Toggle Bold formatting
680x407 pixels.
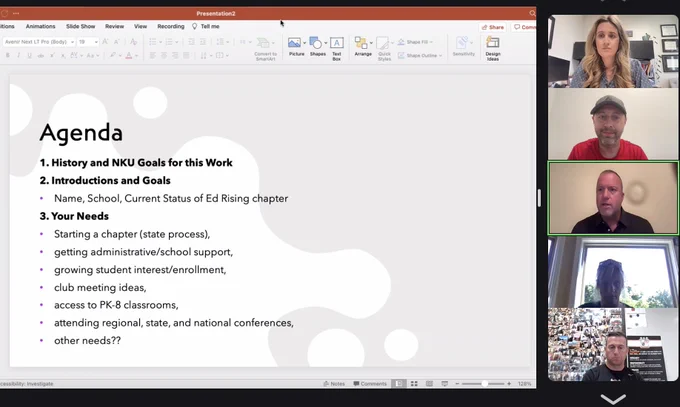point(7,55)
